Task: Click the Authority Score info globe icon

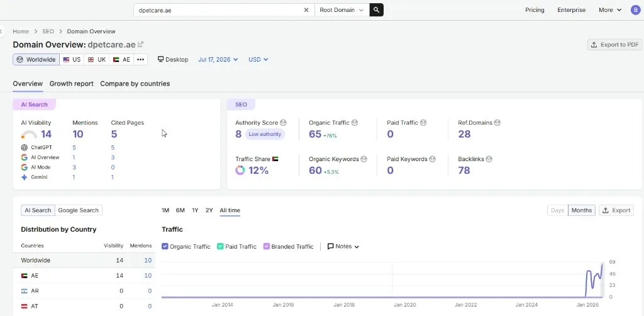Action: coord(283,123)
